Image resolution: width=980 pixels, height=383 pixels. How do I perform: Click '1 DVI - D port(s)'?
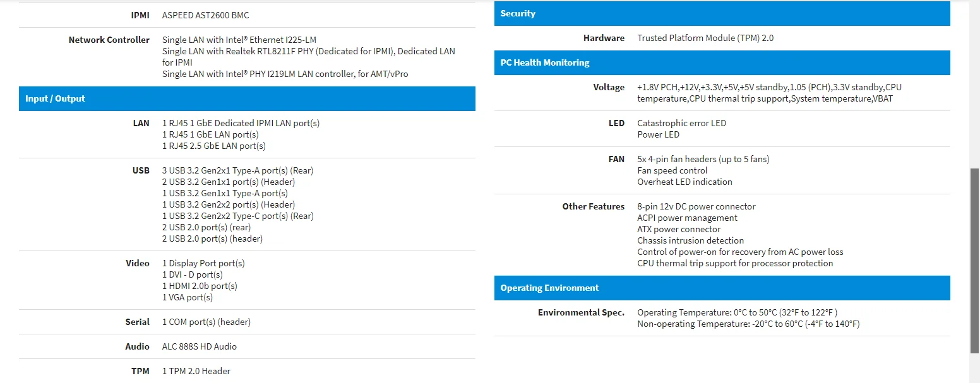[193, 274]
